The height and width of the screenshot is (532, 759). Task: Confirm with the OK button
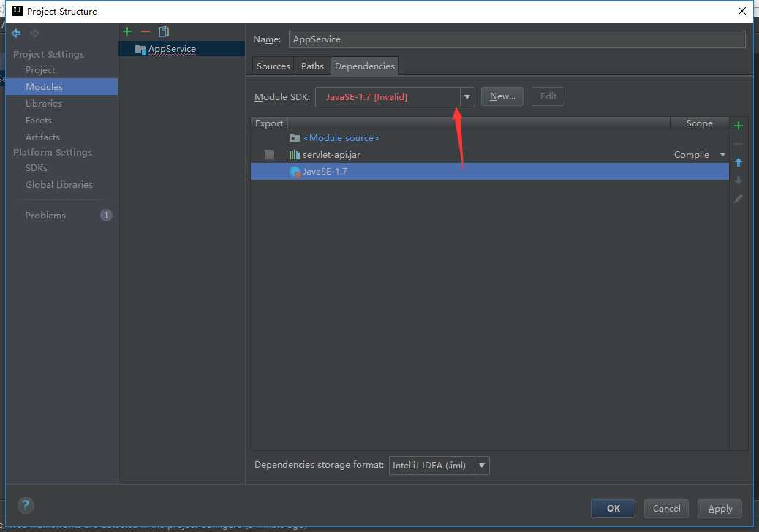tap(613, 509)
